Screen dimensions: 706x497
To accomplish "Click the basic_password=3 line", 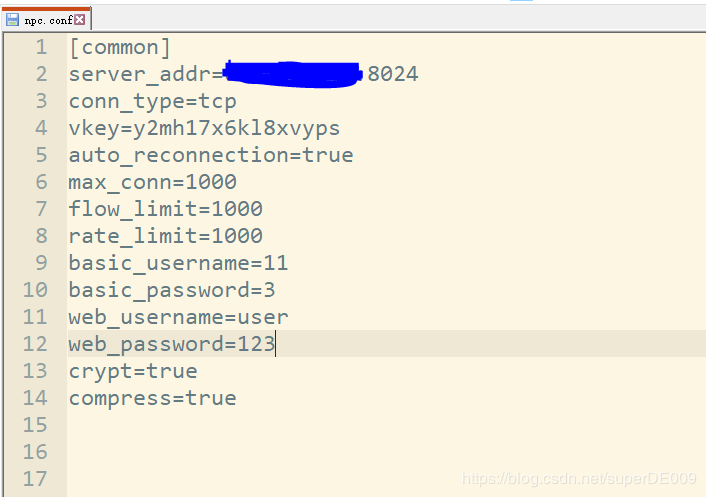I will click(172, 290).
